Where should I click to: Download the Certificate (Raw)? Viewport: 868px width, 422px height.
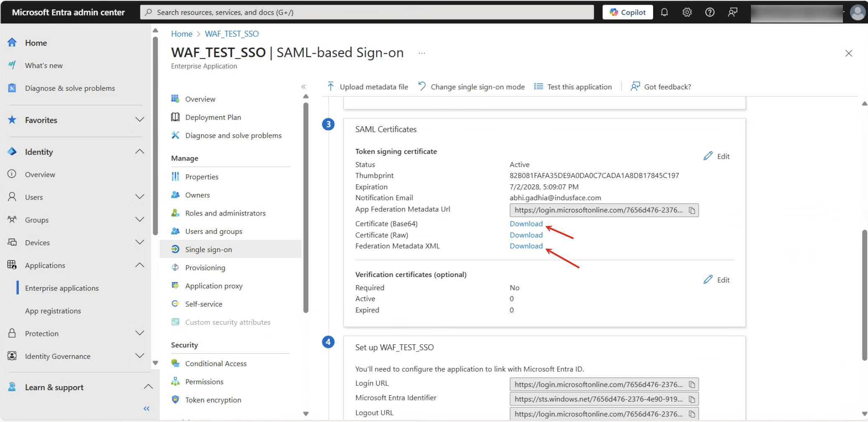tap(526, 235)
